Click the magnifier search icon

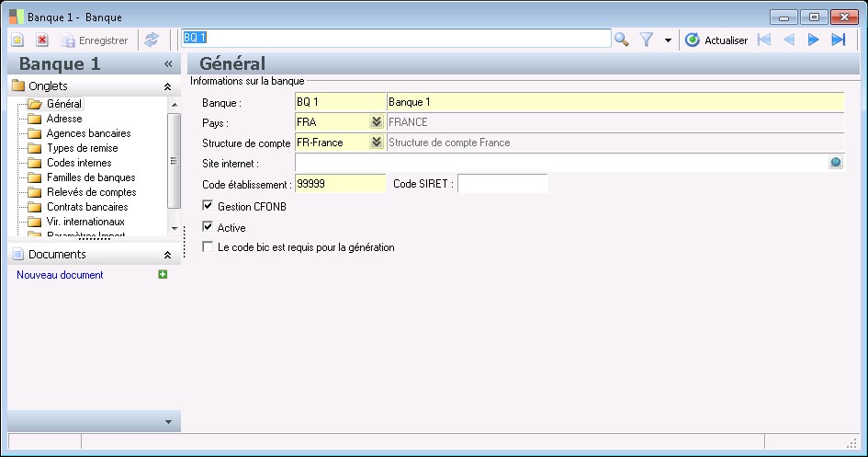point(622,40)
